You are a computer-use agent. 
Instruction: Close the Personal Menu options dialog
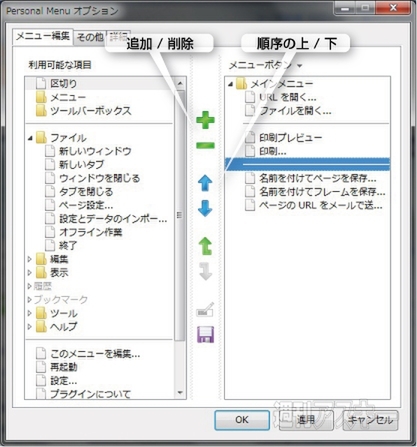(x=393, y=7)
